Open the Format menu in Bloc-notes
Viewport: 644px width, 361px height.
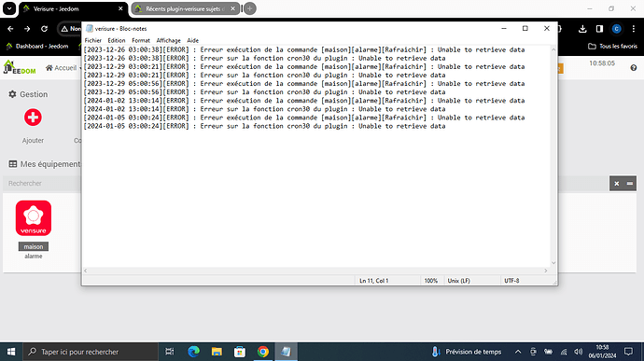[141, 40]
